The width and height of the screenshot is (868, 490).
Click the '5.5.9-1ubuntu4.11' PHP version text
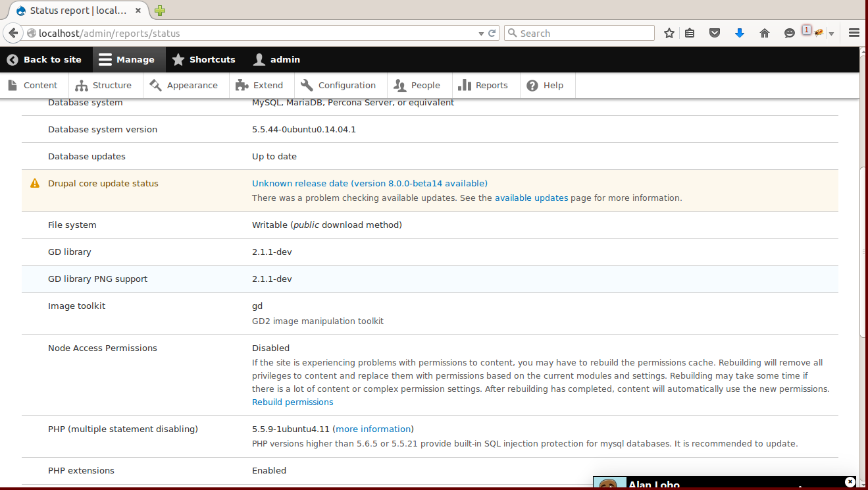291,429
